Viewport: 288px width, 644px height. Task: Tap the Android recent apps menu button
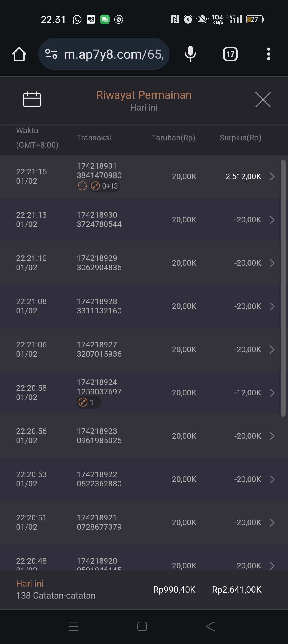(73, 626)
